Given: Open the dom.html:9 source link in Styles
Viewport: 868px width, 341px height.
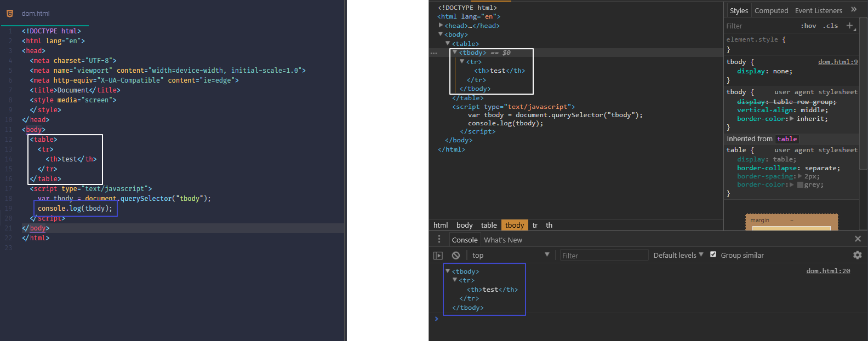Looking at the screenshot, I should (838, 62).
